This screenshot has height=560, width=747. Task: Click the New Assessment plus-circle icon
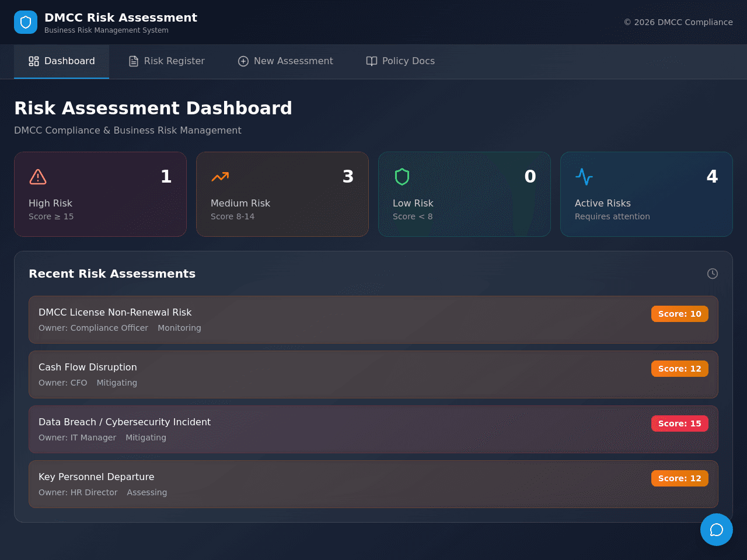coord(243,61)
